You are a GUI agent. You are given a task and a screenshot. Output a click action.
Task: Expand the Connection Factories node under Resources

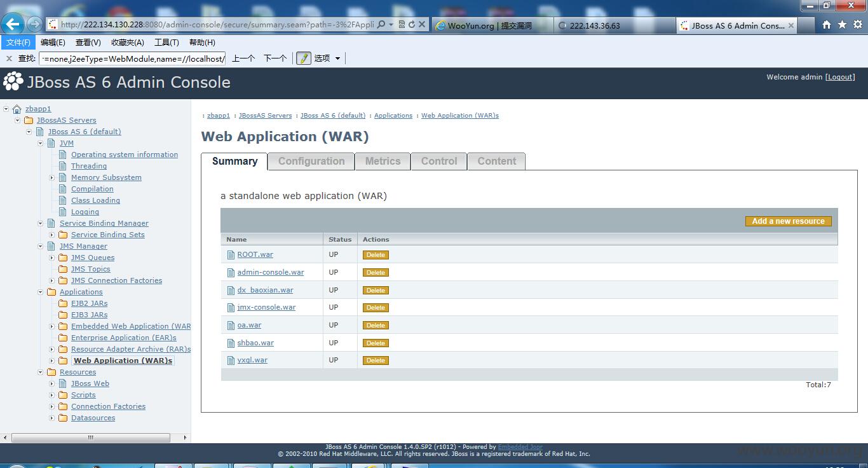[x=52, y=406]
